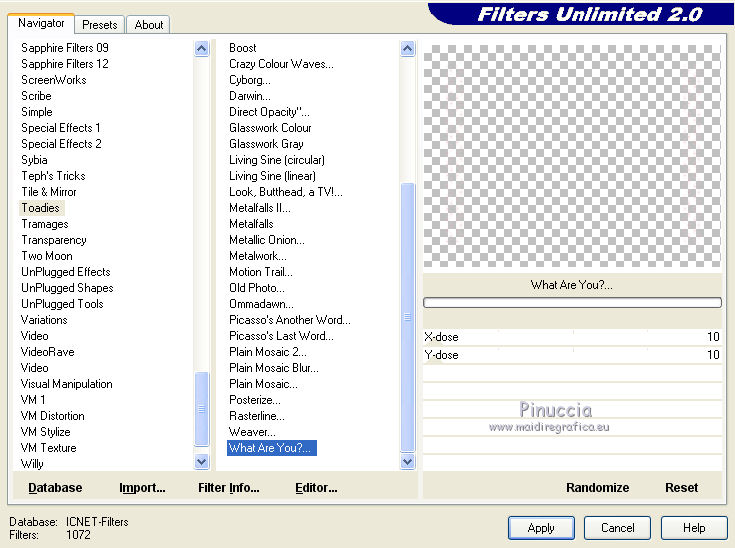The height and width of the screenshot is (548, 735).
Task: Choose the ScreenWorks category
Action: point(54,80)
